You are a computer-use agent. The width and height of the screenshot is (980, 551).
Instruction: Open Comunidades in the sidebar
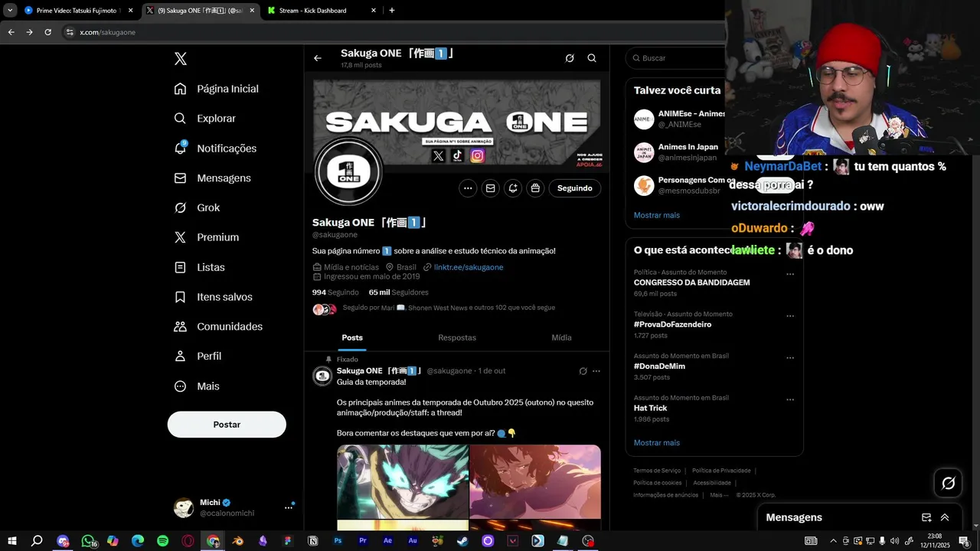point(218,327)
